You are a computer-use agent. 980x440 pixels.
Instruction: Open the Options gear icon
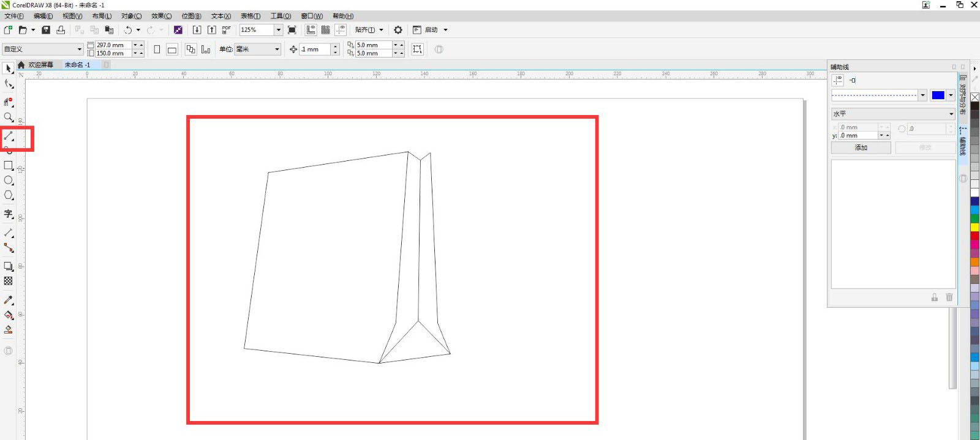tap(398, 30)
